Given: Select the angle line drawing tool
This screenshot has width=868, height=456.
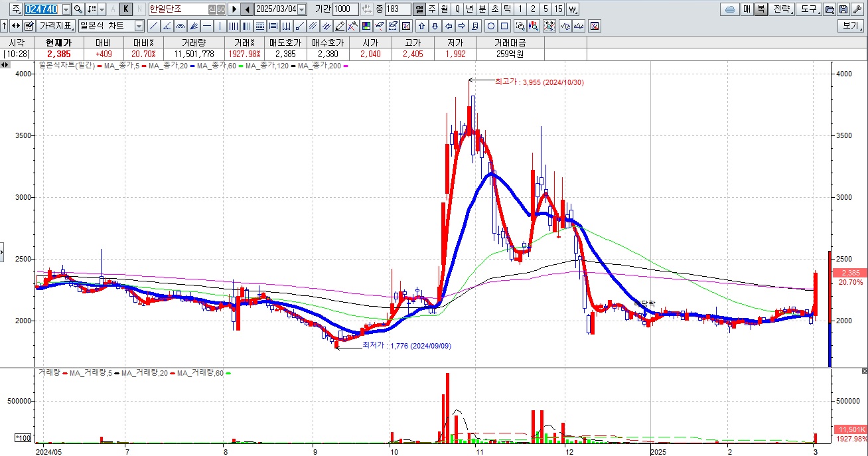Looking at the screenshot, I should point(167,26).
